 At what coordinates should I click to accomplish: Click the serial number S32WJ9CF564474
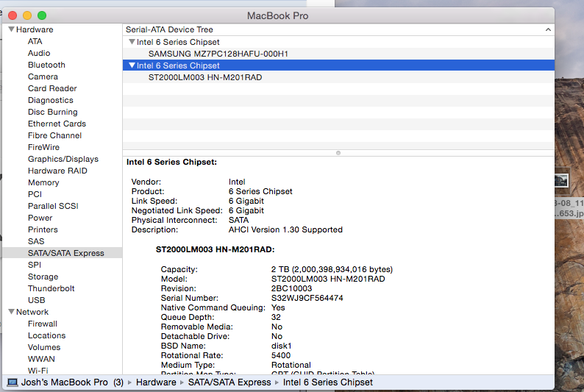[307, 298]
